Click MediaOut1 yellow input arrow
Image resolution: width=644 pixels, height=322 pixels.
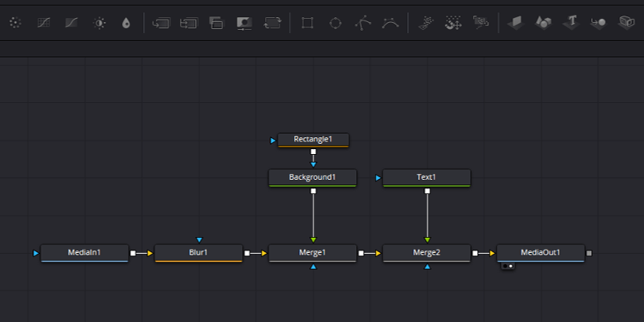492,253
